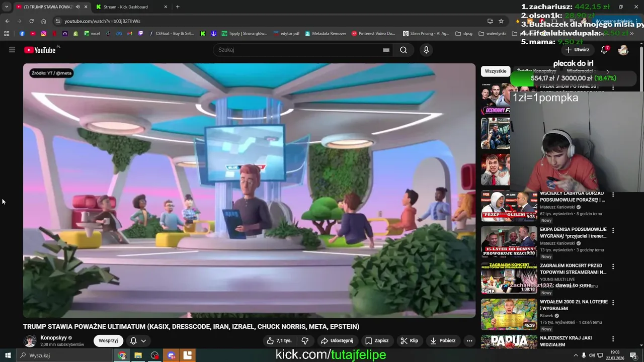Screen dimensions: 644x362
Task: Open the browser home page
Action: 44,21
